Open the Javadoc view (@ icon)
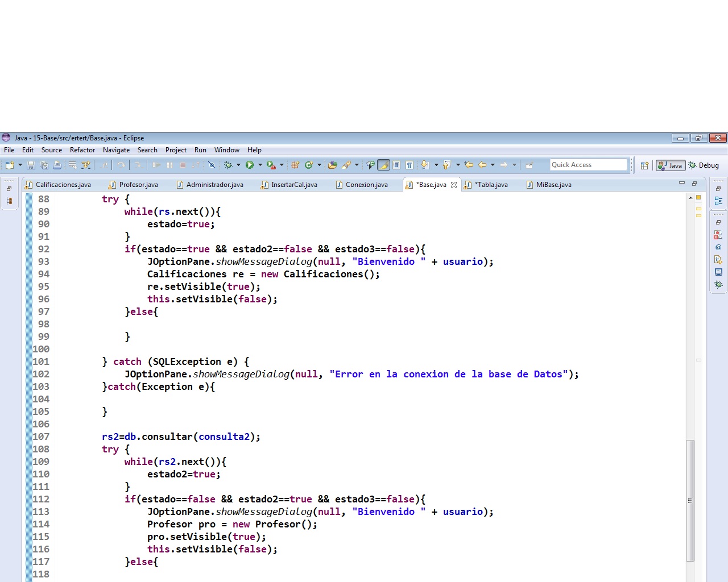This screenshot has width=728, height=582. tap(718, 247)
